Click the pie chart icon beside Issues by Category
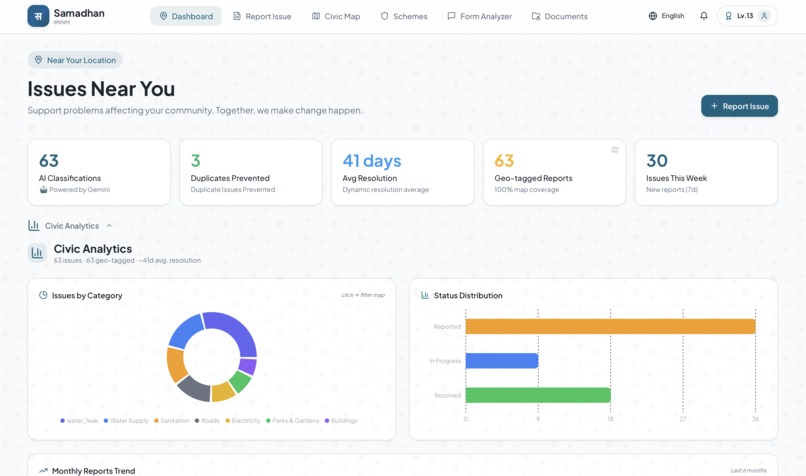806x476 pixels. (43, 295)
